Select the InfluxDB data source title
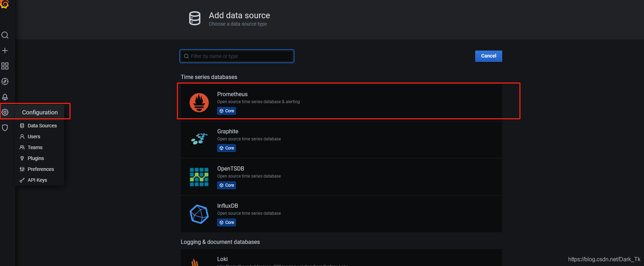The image size is (644, 266). tap(227, 206)
